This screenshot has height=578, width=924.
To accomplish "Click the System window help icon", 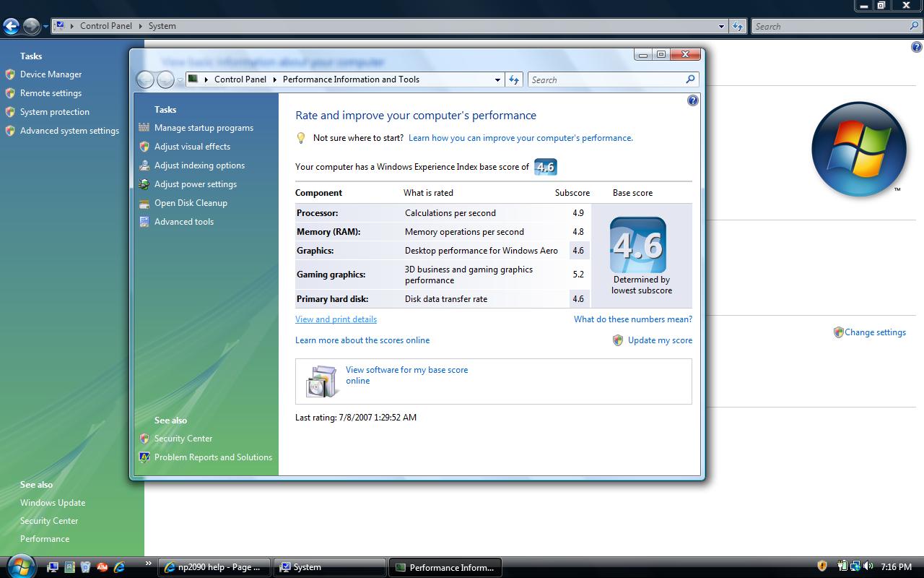I will pos(917,47).
